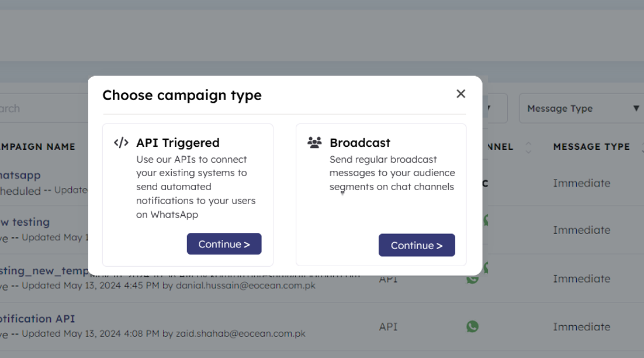
Task: Select the API Triggered campaign card
Action: coord(188,193)
